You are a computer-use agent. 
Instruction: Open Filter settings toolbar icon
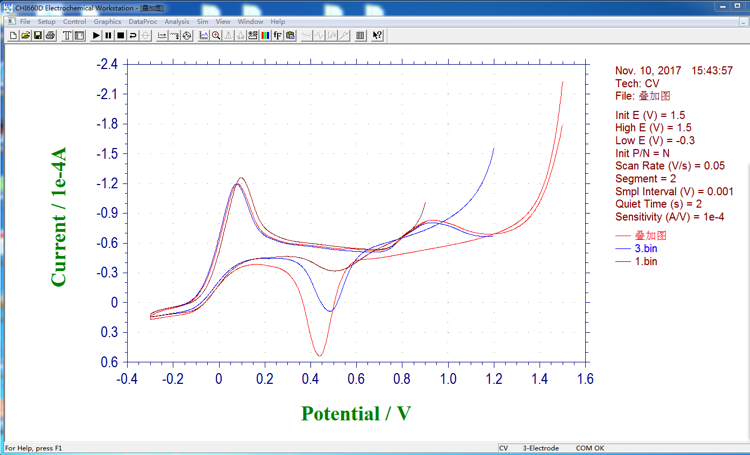pos(175,35)
